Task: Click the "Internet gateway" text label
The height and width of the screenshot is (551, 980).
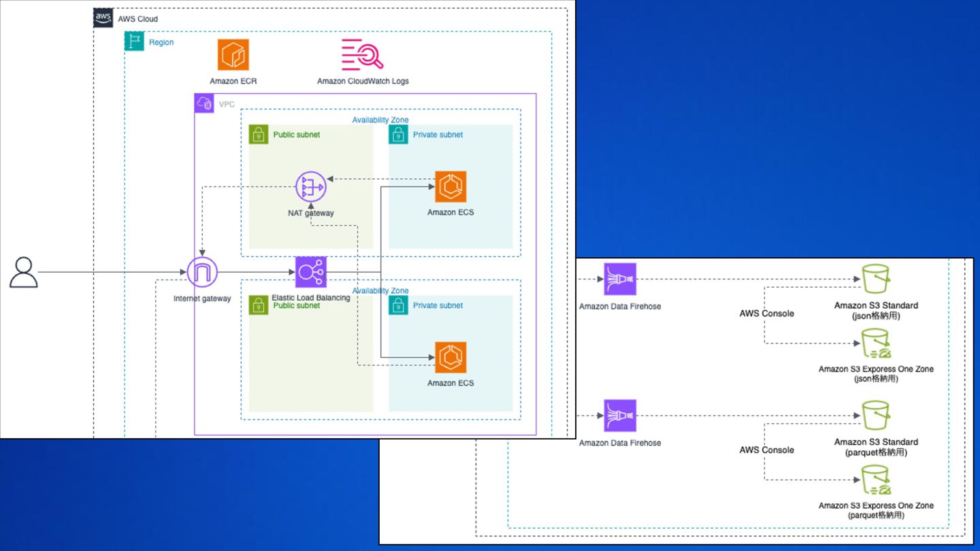Action: 202,299
